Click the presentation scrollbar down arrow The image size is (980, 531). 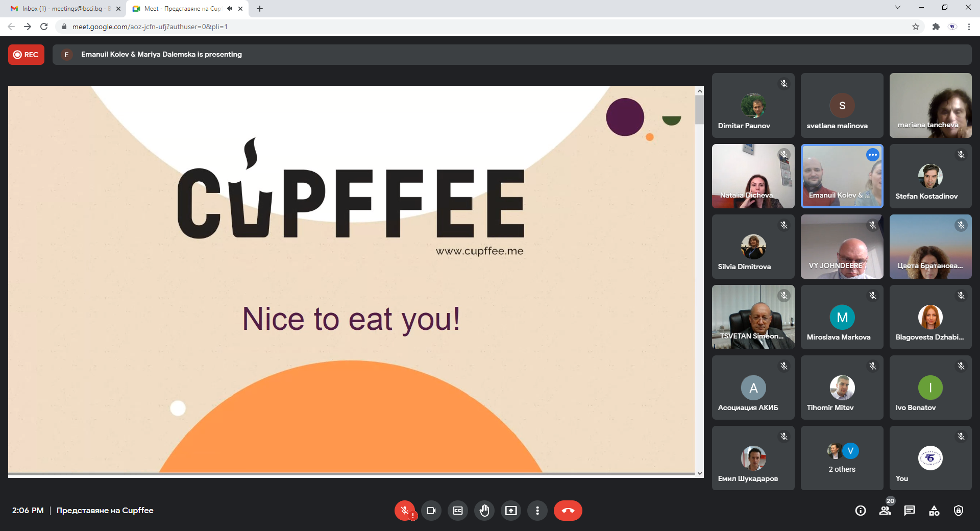[700, 473]
